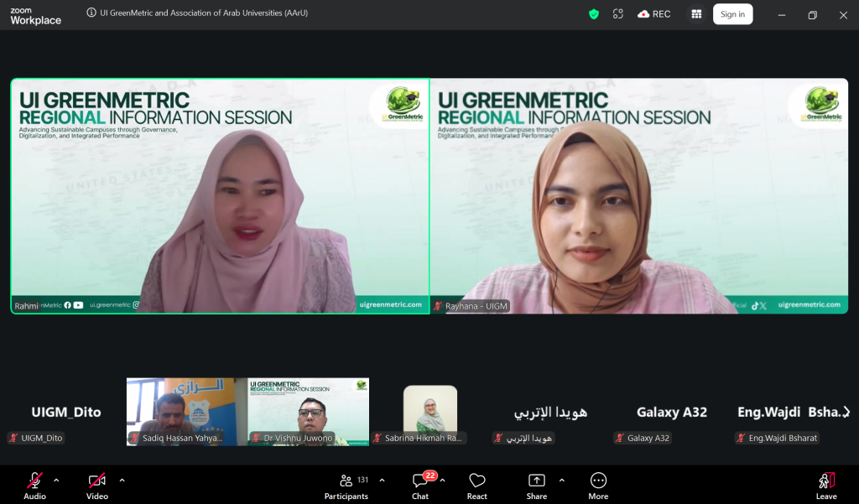859x504 pixels.
Task: Expand audio options chevron
Action: [56, 481]
